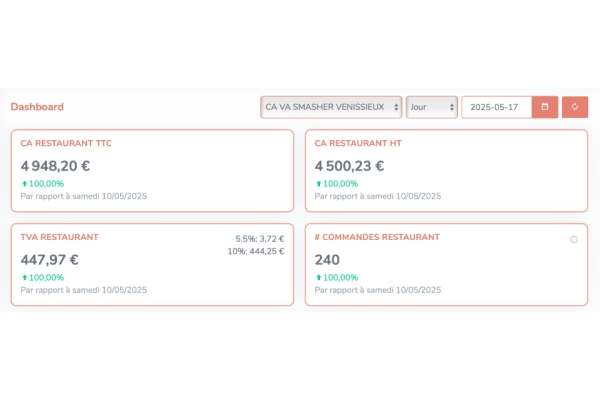Click the TVA RESTAURANT card title

tap(59, 237)
